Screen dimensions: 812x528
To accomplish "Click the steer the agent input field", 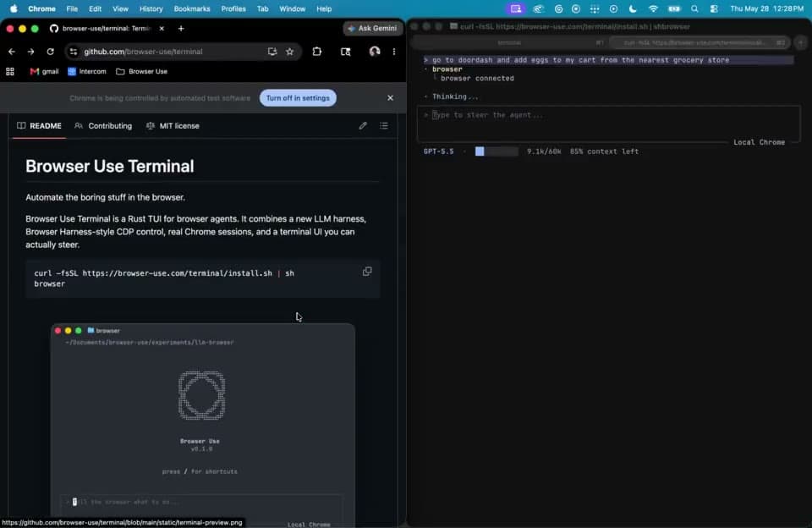I will pyautogui.click(x=608, y=124).
